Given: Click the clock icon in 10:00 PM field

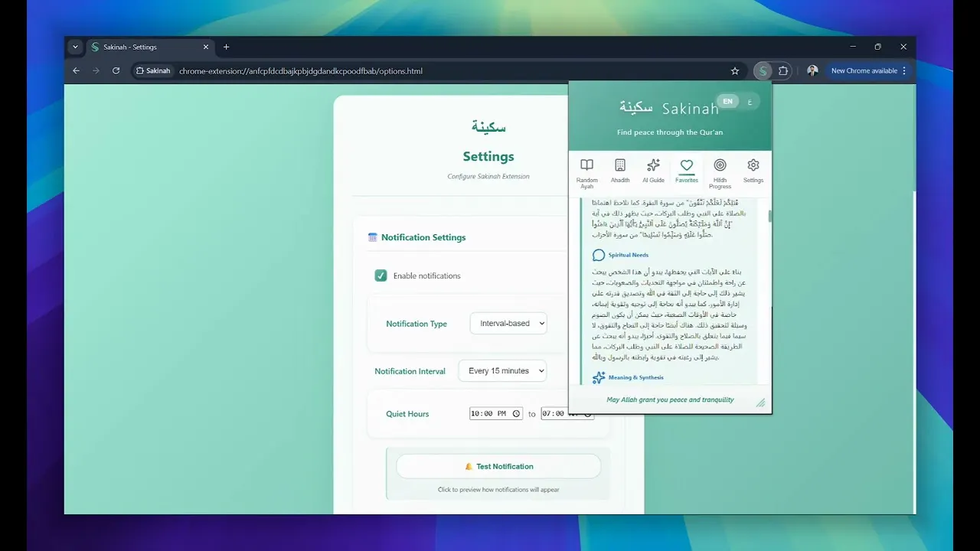Looking at the screenshot, I should (x=516, y=413).
